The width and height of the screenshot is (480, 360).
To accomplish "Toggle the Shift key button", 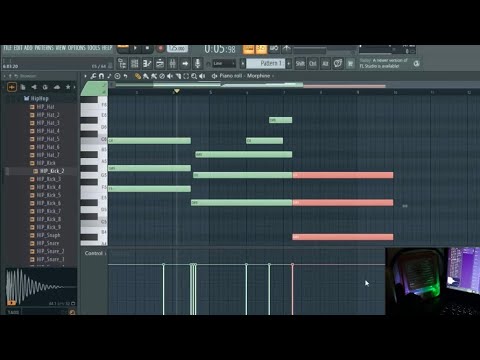I will (x=300, y=63).
